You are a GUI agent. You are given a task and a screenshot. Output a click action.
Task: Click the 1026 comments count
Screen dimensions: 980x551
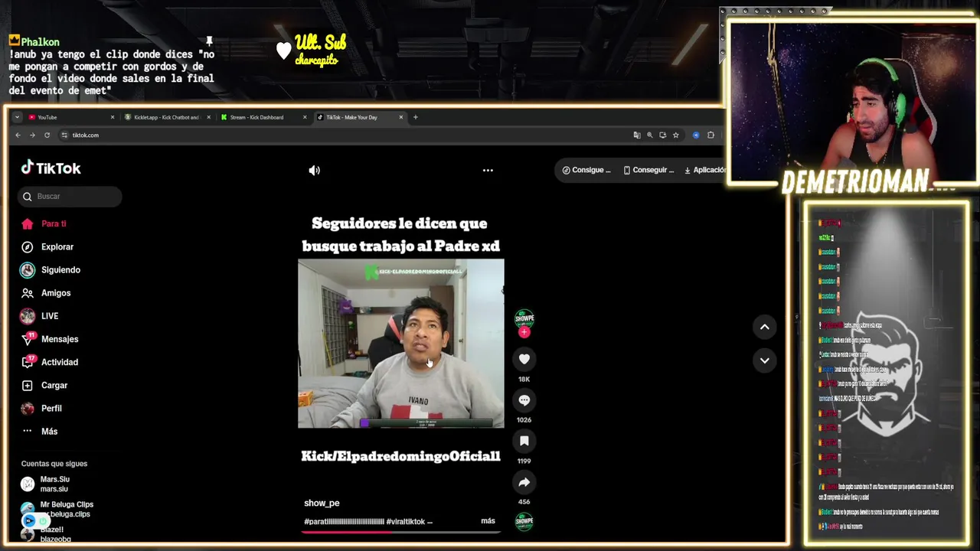(524, 420)
